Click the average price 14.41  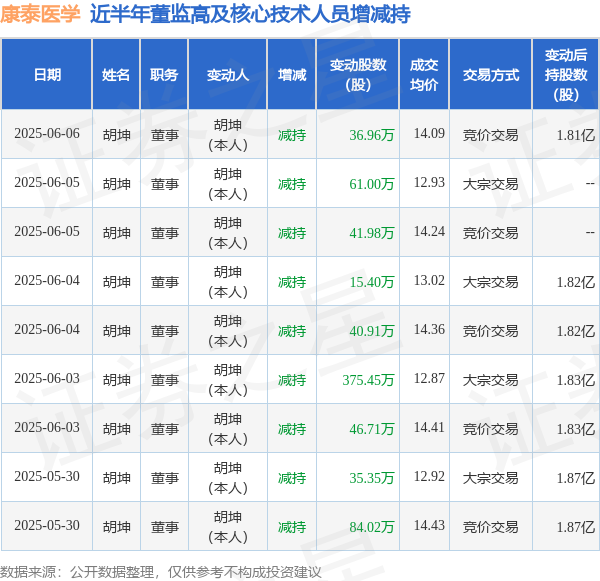click(x=429, y=427)
